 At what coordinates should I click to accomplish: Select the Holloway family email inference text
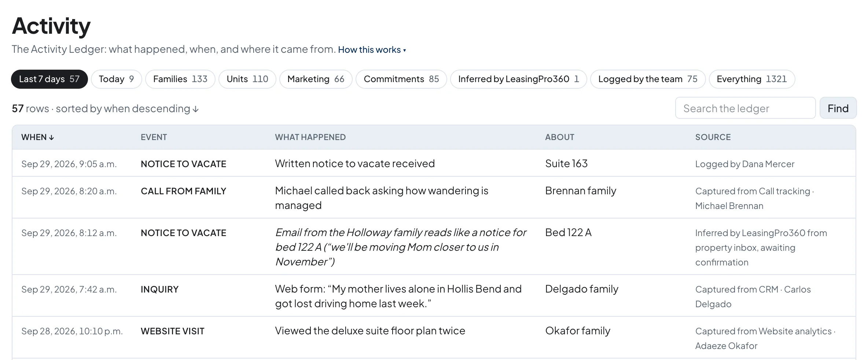(x=401, y=247)
